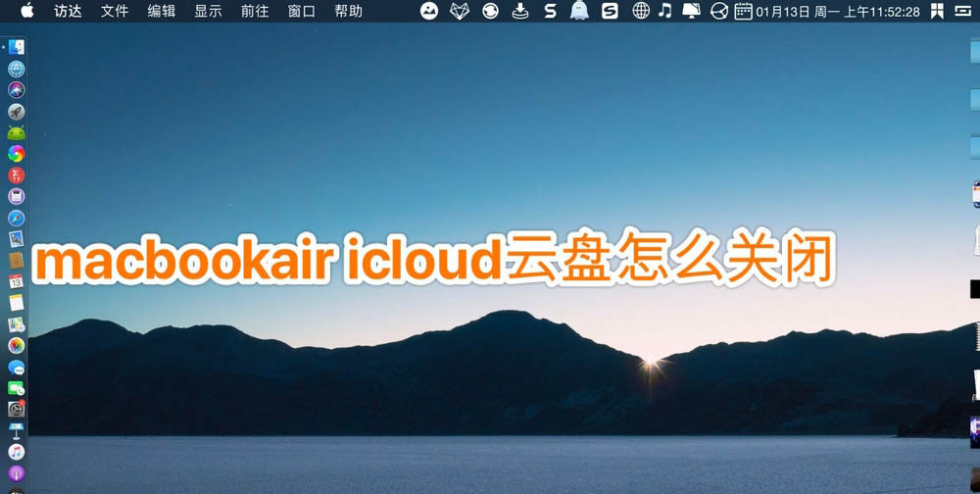Screen dimensions: 980x494
Task: Open the 前往 menu
Action: pos(255,11)
